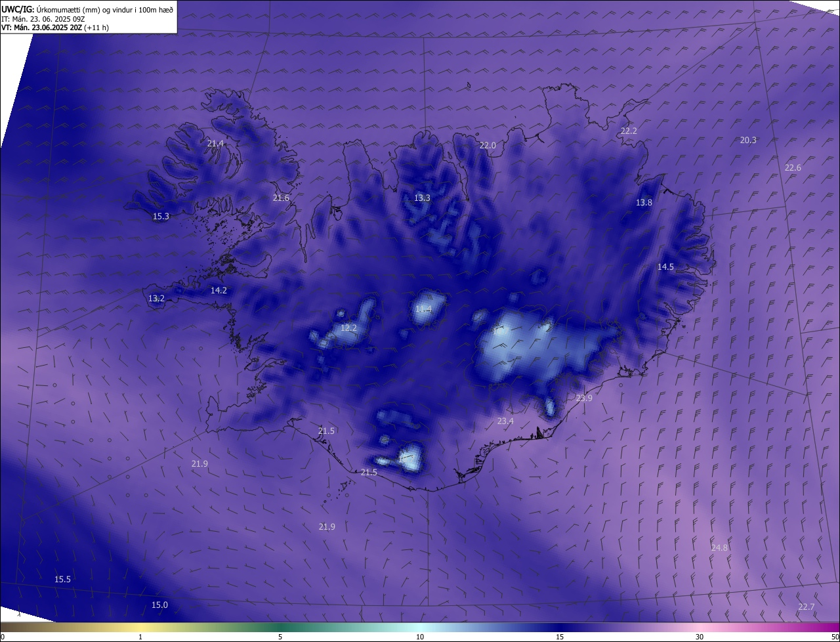Click the 23.9 value on the map
840x642 pixels.
584,398
